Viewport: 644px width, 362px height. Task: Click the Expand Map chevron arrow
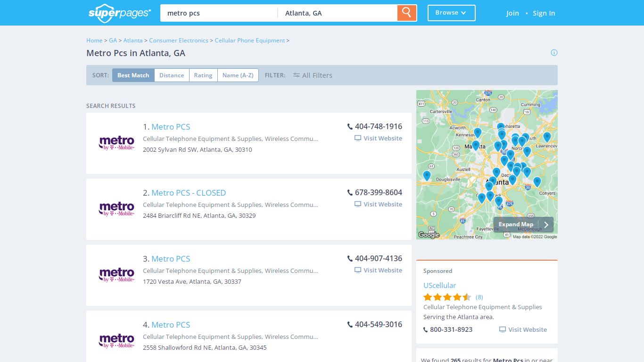tap(546, 225)
